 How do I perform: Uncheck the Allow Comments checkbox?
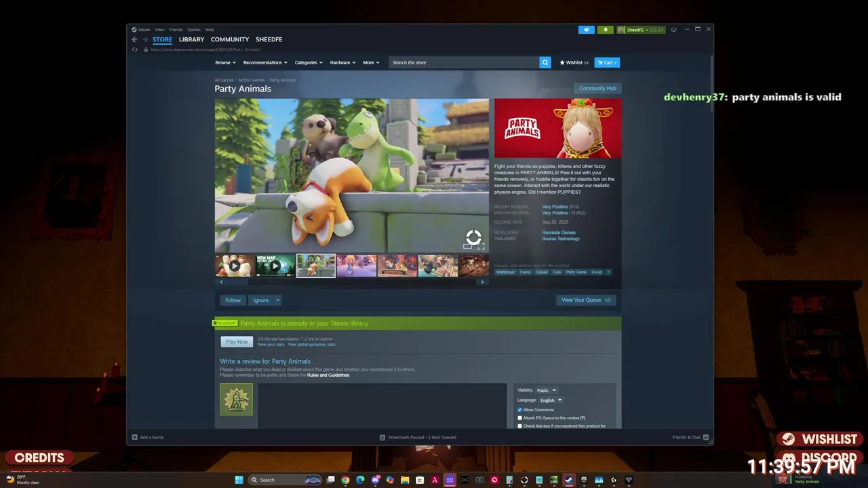click(x=520, y=409)
